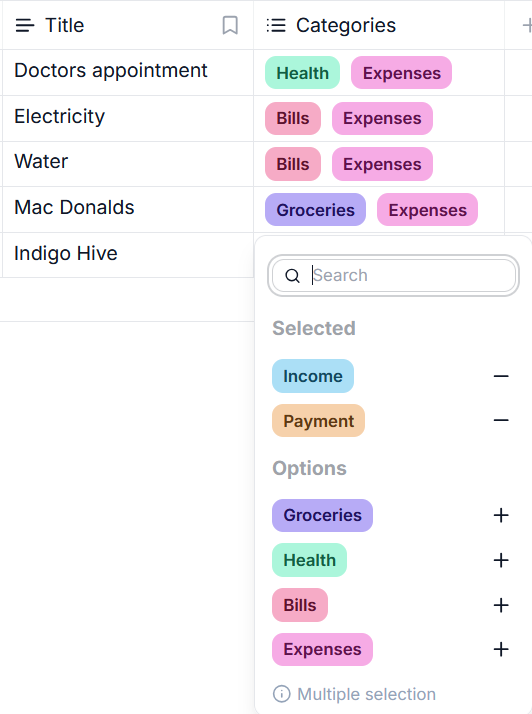532x714 pixels.
Task: Click the magnifier icon in search box
Action: click(x=292, y=275)
